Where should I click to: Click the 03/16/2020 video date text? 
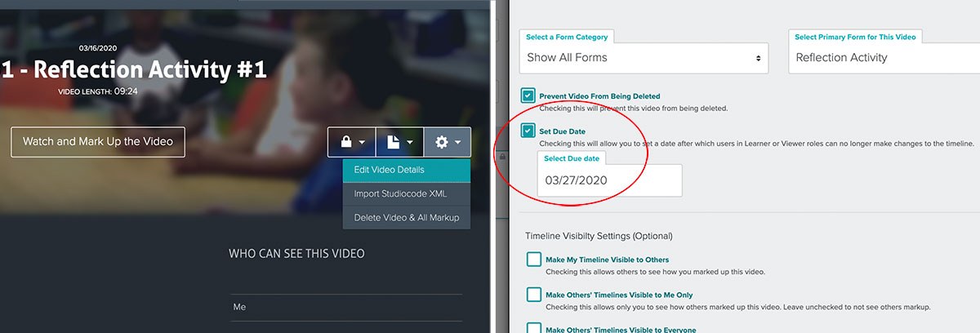pyautogui.click(x=98, y=48)
